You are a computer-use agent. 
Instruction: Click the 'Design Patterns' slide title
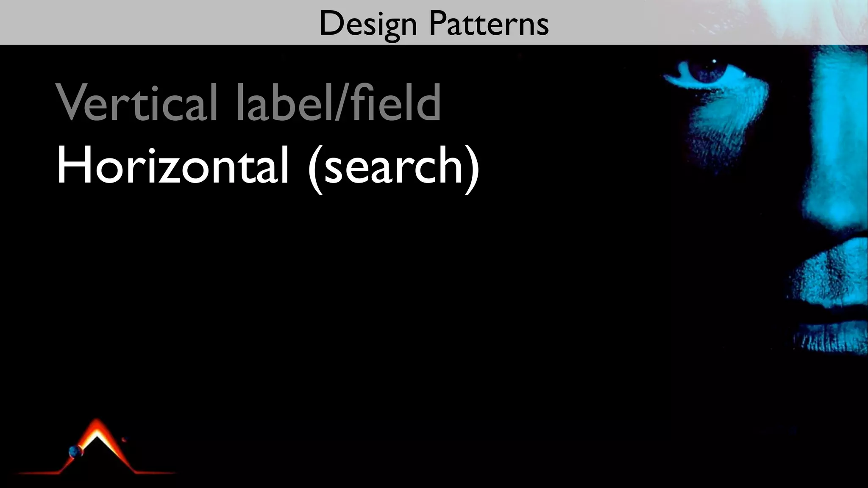[x=434, y=24]
